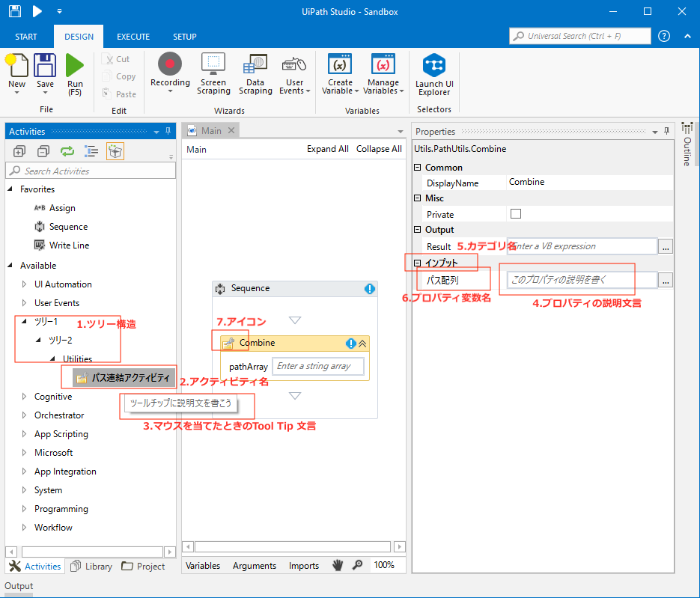This screenshot has width=700, height=598.
Task: Click Collapse All in the designer
Action: coord(379,149)
